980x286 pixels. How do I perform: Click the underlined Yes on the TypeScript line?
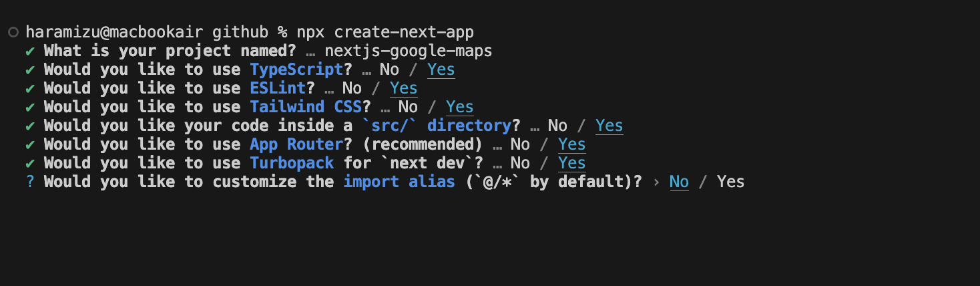[x=441, y=69]
